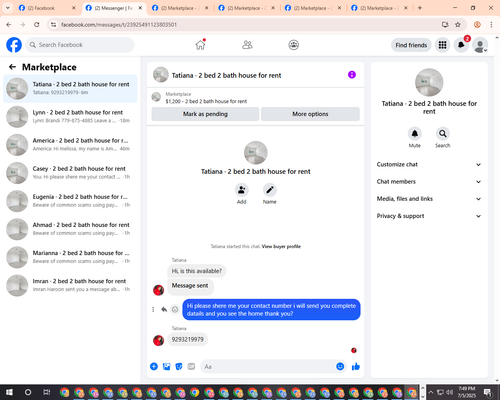Open Marianna's house for rent conversation
The image size is (500, 400).
pyautogui.click(x=70, y=257)
